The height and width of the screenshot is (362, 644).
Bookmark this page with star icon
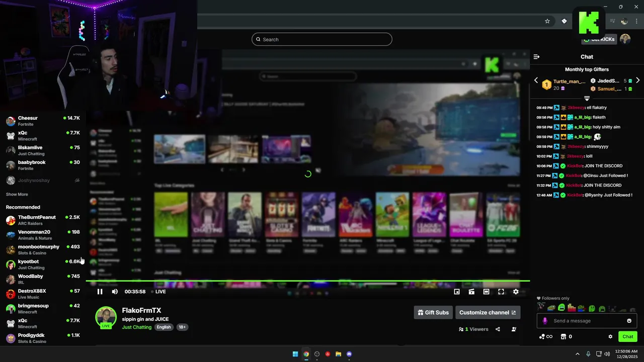[547, 21]
